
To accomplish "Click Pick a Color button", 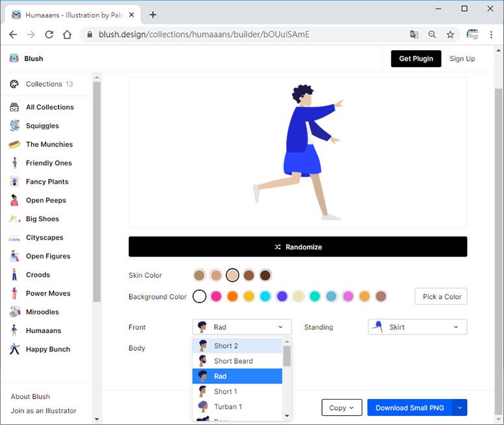I will pos(441,296).
